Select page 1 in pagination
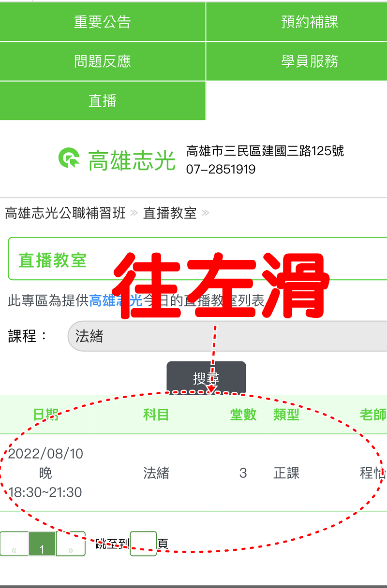Viewport: 387px width, 588px height. click(42, 544)
